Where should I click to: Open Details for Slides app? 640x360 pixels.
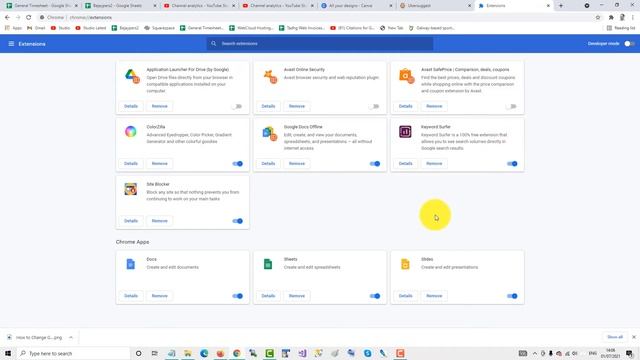pyautogui.click(x=405, y=296)
